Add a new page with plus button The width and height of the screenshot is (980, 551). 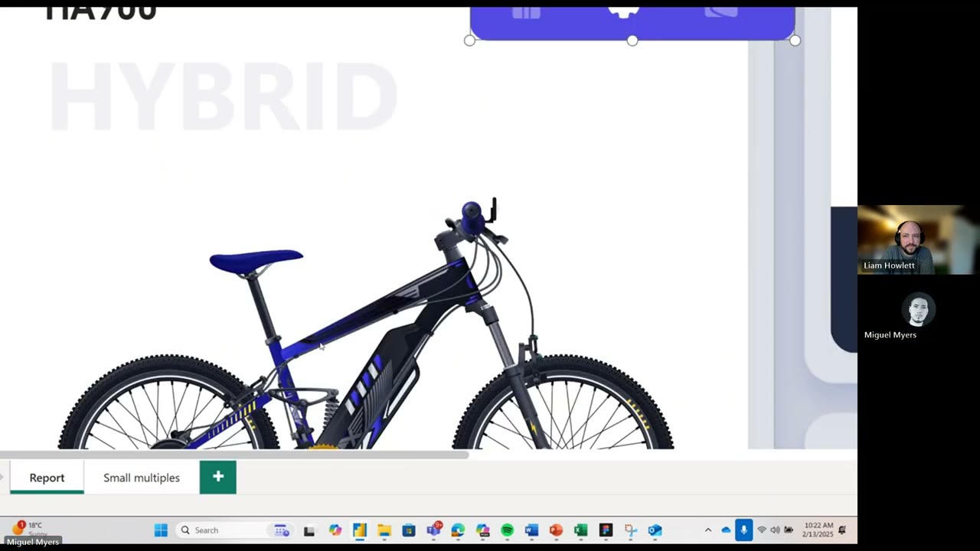(x=218, y=477)
